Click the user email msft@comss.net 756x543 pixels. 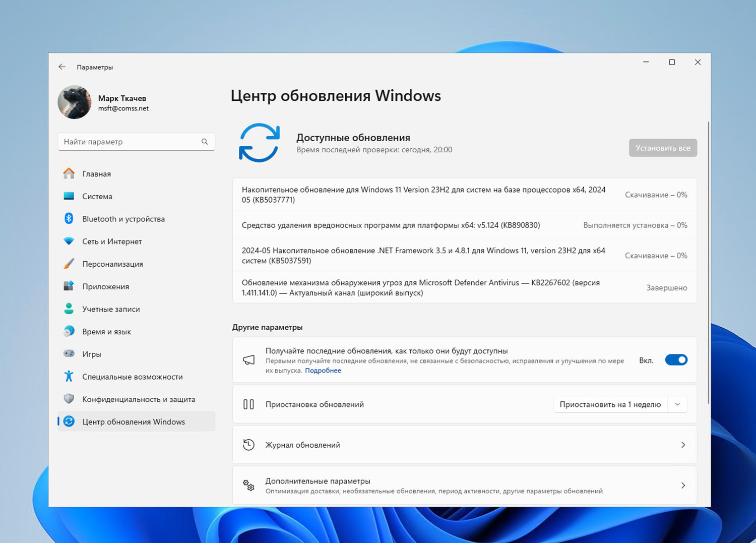coord(123,108)
